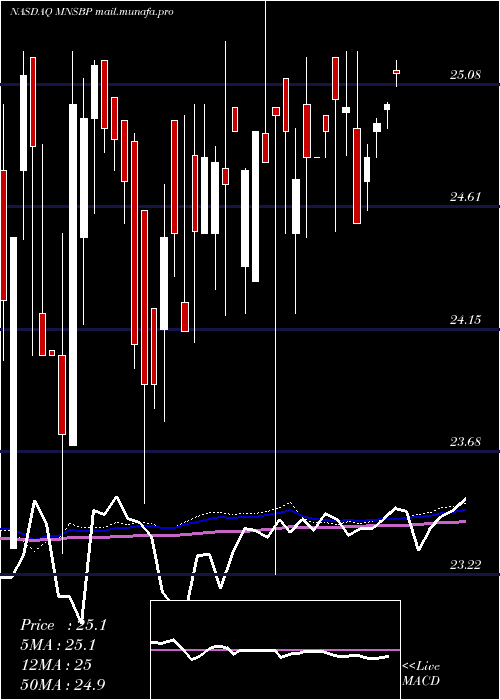500x700 pixels.
Task: Select the 23.68 price axis label
Action: [x=465, y=442]
